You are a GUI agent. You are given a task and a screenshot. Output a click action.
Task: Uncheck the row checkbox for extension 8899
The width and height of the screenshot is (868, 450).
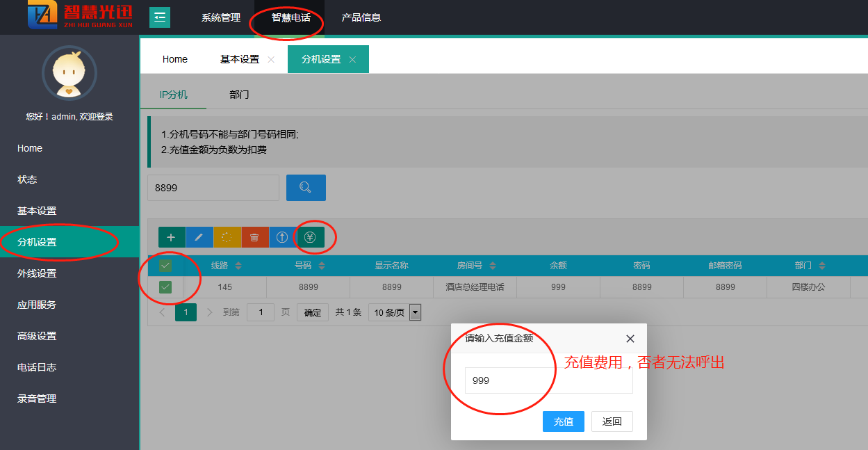pos(165,287)
